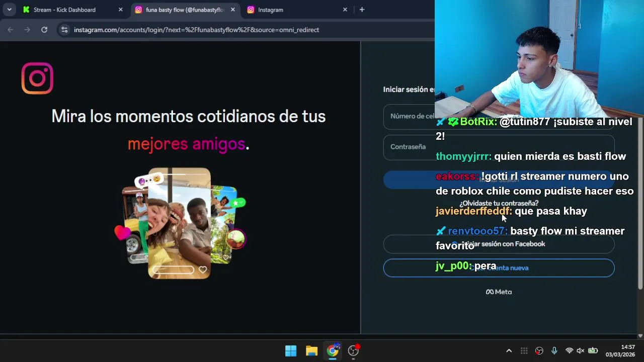Screen dimensions: 644x362
Task: Open File Explorer from the taskbar
Action: click(x=312, y=351)
